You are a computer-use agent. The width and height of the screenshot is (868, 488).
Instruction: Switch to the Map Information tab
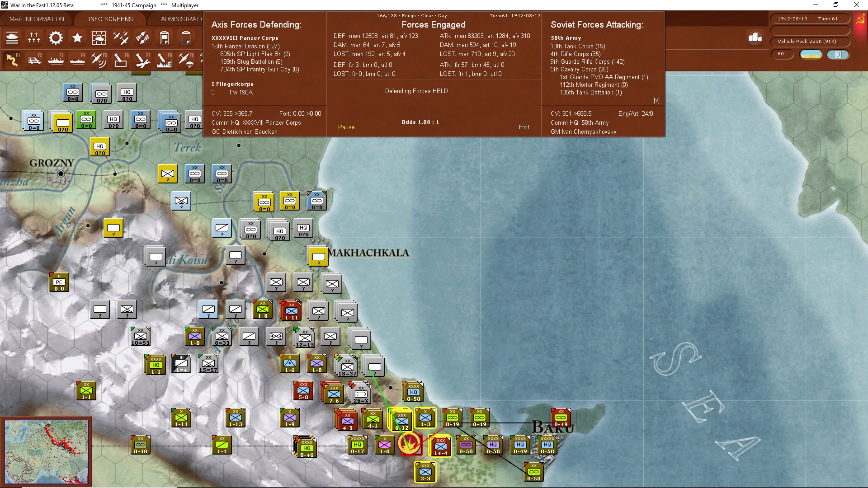point(37,19)
